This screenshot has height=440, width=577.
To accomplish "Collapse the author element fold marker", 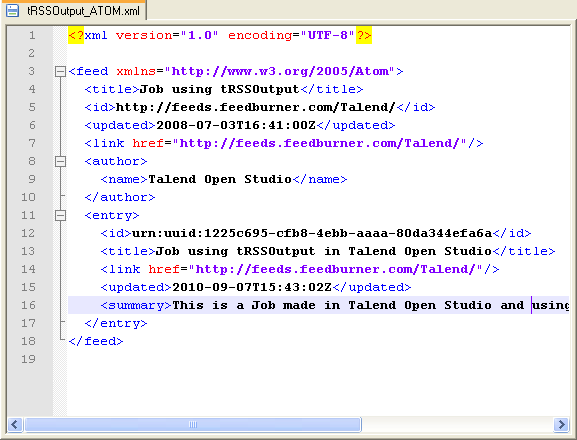I will [60, 162].
